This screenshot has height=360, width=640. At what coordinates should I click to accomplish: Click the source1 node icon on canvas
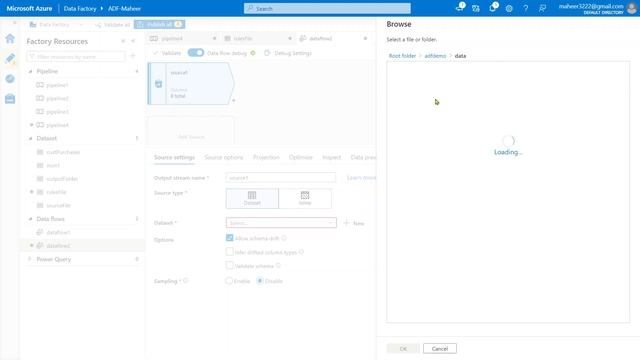pyautogui.click(x=158, y=84)
